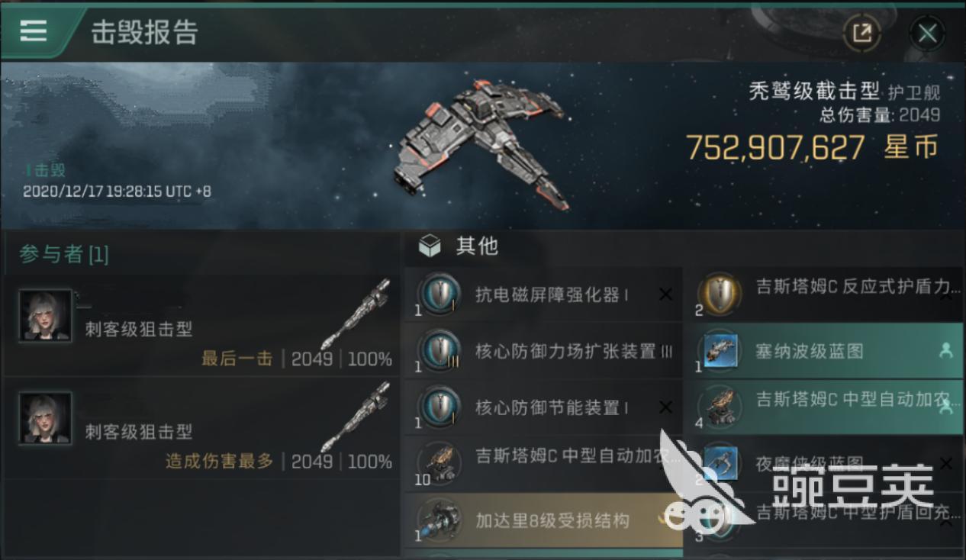This screenshot has height=560, width=966.
Task: Share the kill report via export icon
Action: [x=861, y=33]
